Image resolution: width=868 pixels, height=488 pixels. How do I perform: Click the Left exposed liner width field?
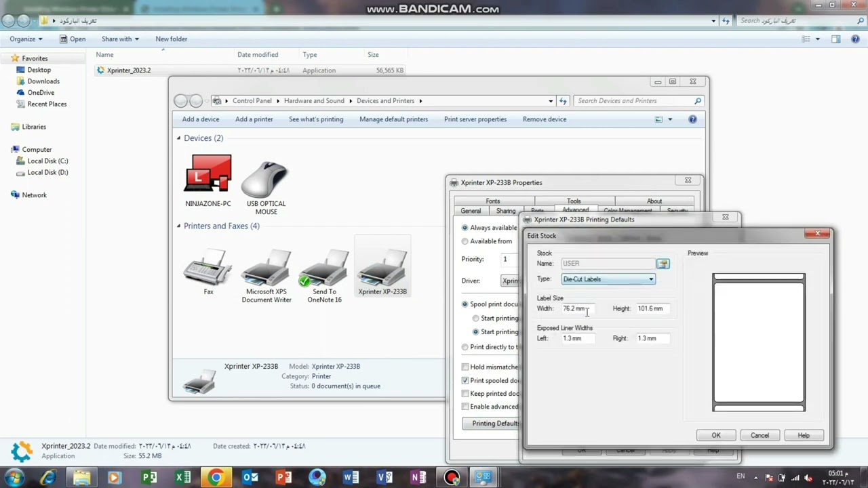(x=578, y=338)
